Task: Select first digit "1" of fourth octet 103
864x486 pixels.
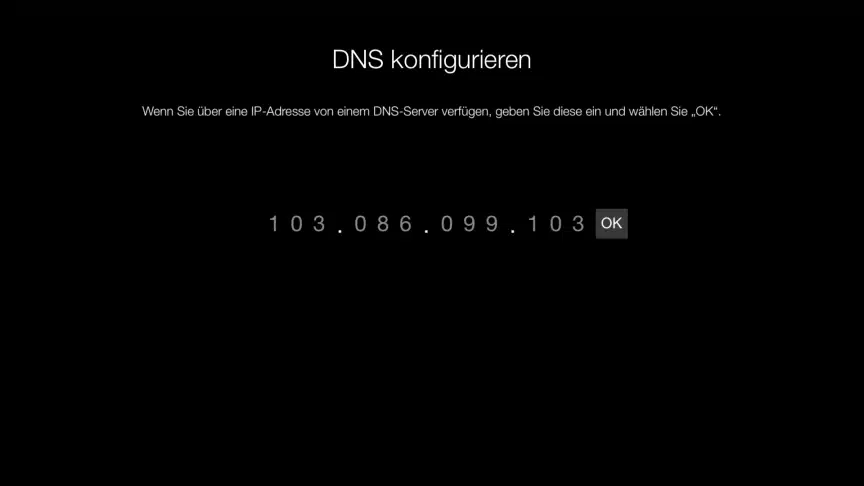Action: pyautogui.click(x=533, y=224)
